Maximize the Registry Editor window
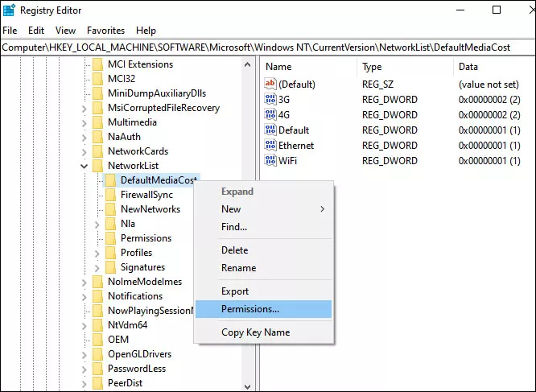The width and height of the screenshot is (536, 392). [497, 10]
